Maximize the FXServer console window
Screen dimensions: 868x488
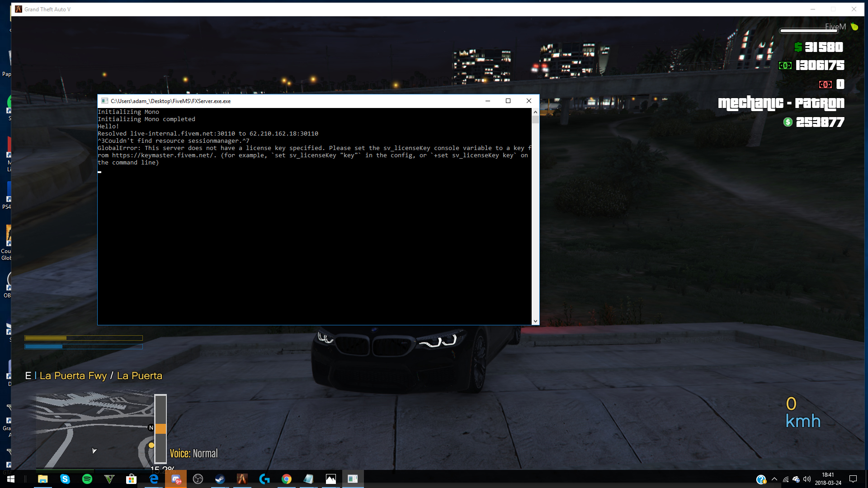click(x=508, y=101)
